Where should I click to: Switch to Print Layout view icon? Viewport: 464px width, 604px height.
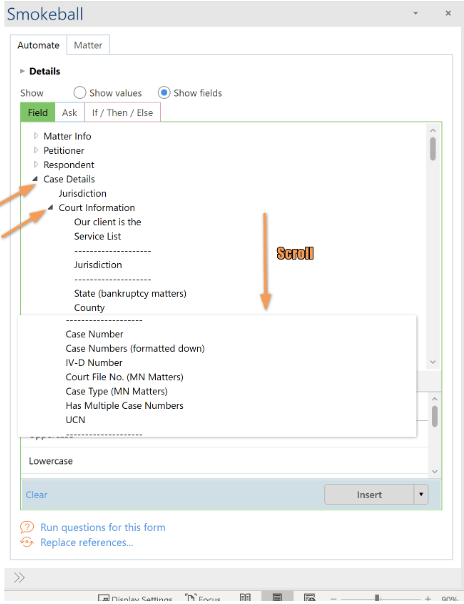[x=277, y=597]
